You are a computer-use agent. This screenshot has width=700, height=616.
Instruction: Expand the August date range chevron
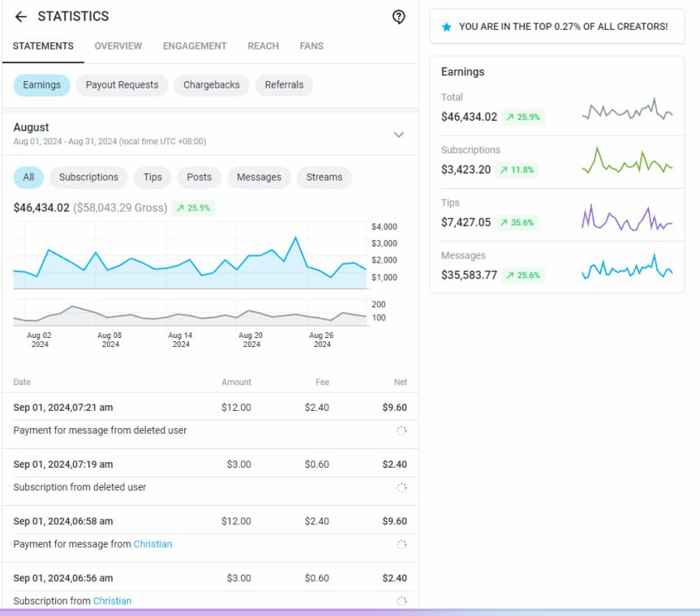pyautogui.click(x=398, y=135)
